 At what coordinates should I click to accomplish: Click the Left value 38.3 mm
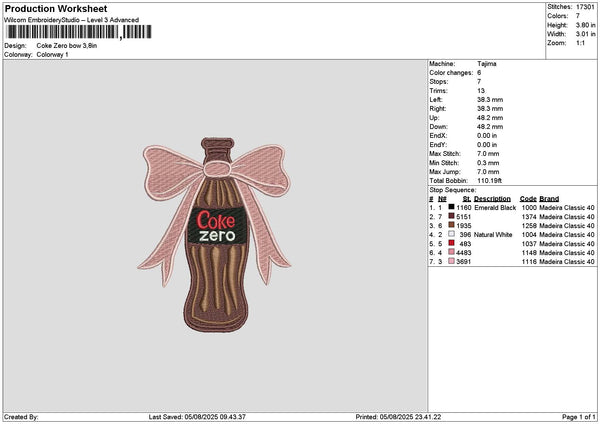pyautogui.click(x=490, y=100)
